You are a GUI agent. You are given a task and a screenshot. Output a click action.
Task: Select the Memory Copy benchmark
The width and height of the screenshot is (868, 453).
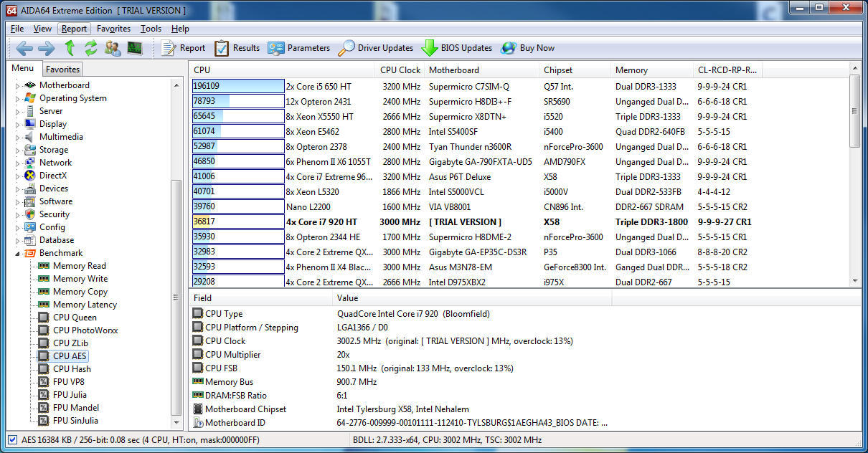80,292
